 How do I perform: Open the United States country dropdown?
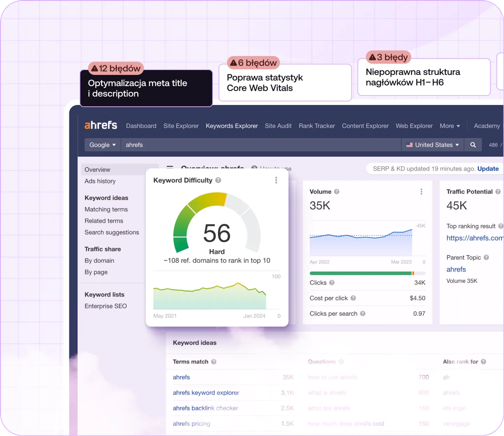pyautogui.click(x=432, y=145)
